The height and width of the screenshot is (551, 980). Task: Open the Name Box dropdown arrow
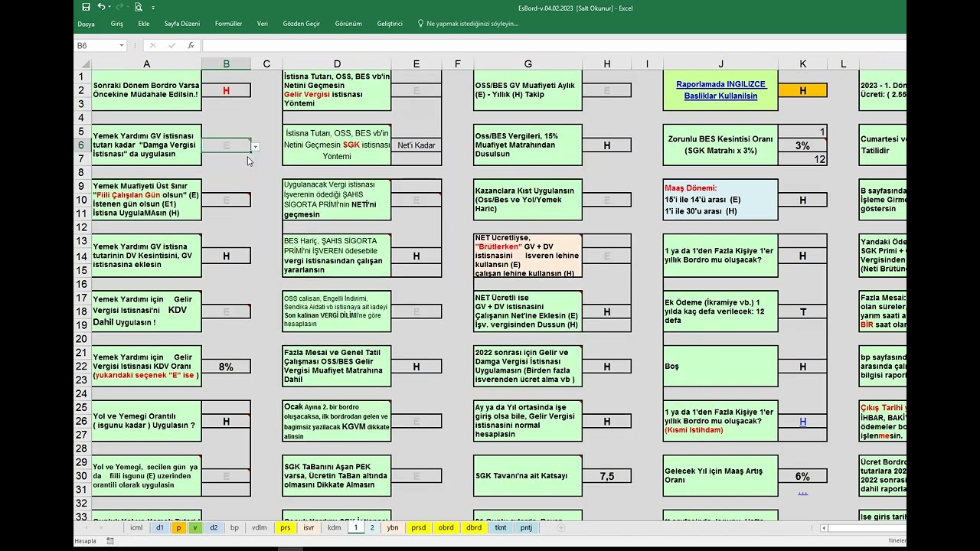(121, 46)
